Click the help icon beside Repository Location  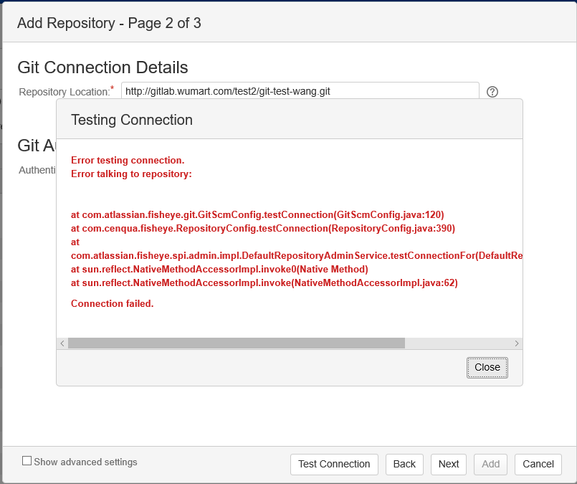coord(492,92)
